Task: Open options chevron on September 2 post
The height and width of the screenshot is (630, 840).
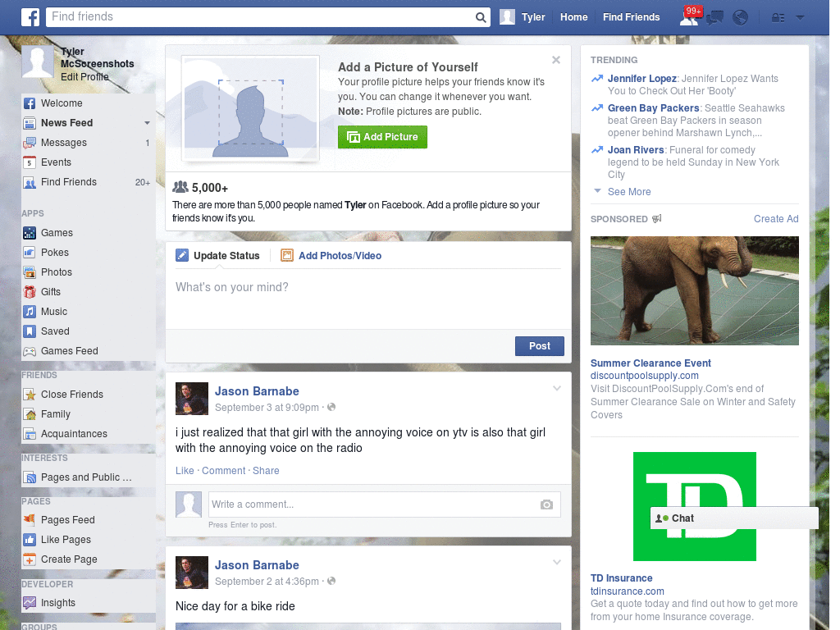Action: (557, 562)
